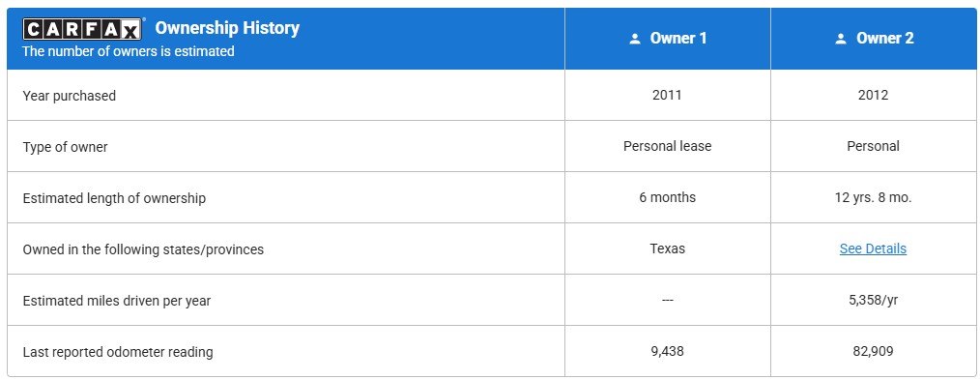Select the 2011 purchase year cell
The image size is (980, 380).
point(668,95)
